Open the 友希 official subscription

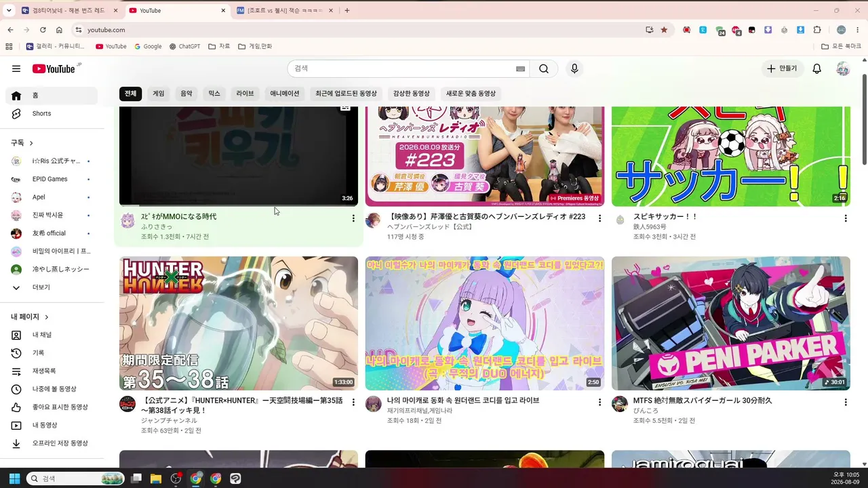(x=52, y=233)
